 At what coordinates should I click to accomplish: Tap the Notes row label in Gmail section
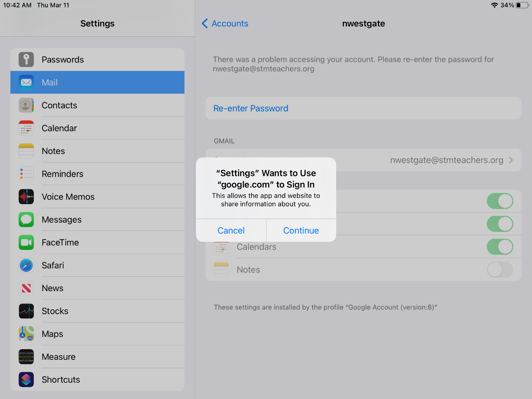coord(249,270)
